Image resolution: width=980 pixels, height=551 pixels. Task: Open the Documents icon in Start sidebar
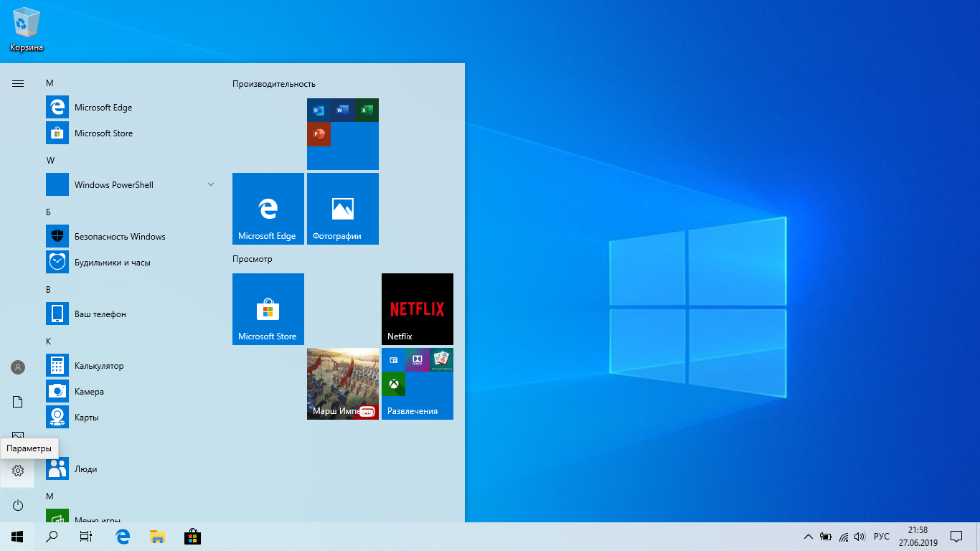coord(18,402)
